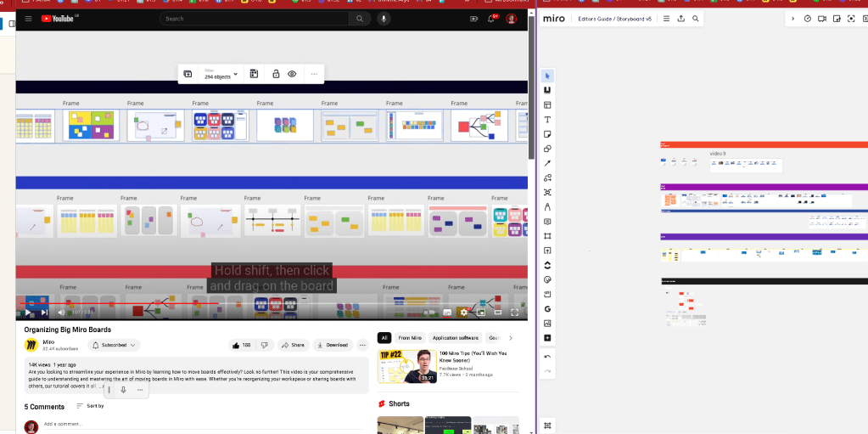Select the From Miro filter chip
The height and width of the screenshot is (434, 868).
point(410,337)
